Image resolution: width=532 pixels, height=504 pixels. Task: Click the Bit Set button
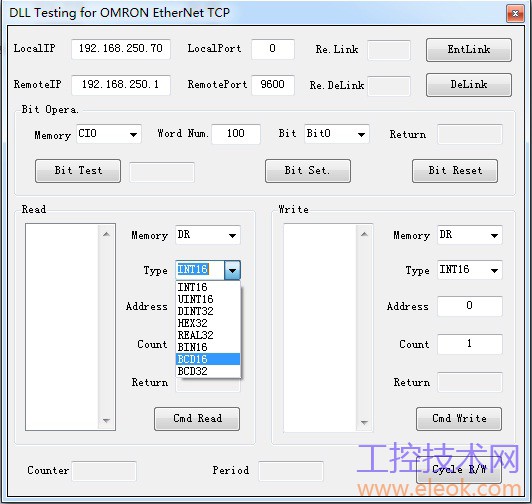(x=308, y=171)
